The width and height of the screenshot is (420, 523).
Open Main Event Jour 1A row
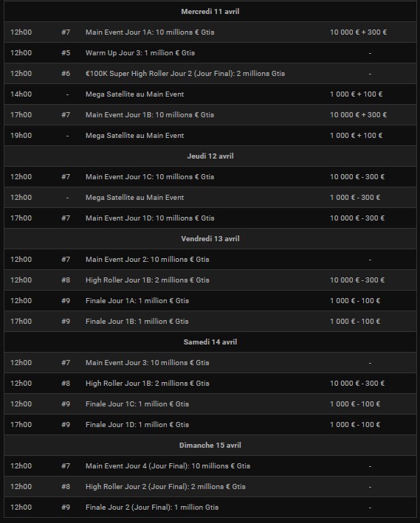(210, 32)
